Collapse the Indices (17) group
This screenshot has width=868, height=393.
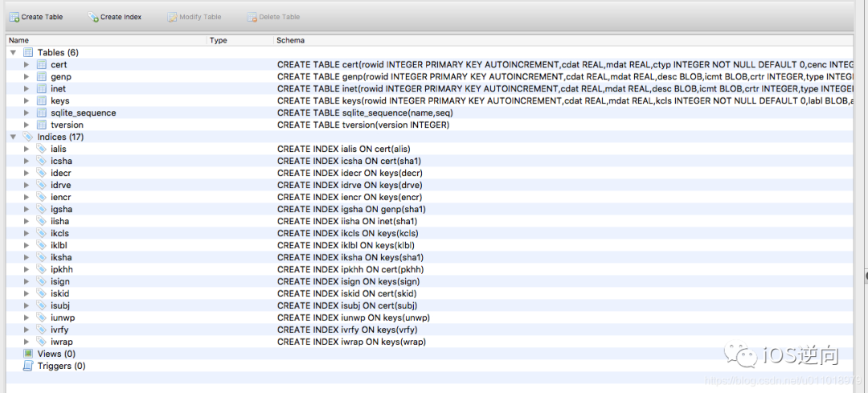pos(13,137)
